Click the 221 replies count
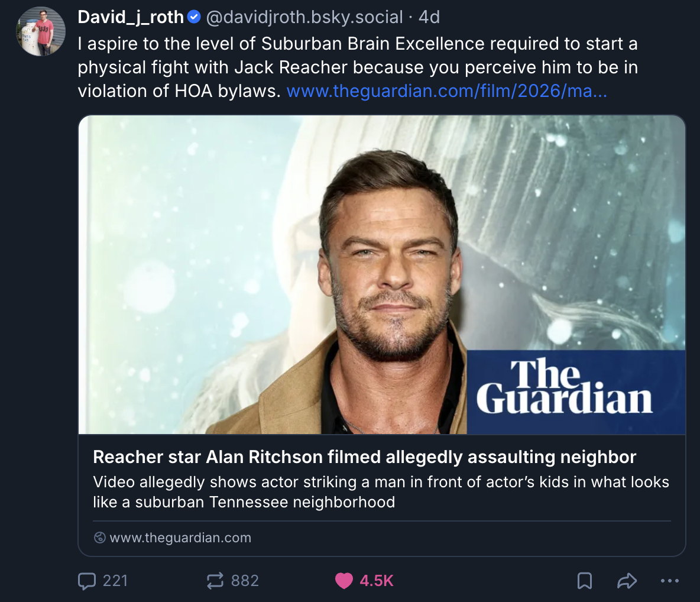This screenshot has width=700, height=602. coord(115,581)
